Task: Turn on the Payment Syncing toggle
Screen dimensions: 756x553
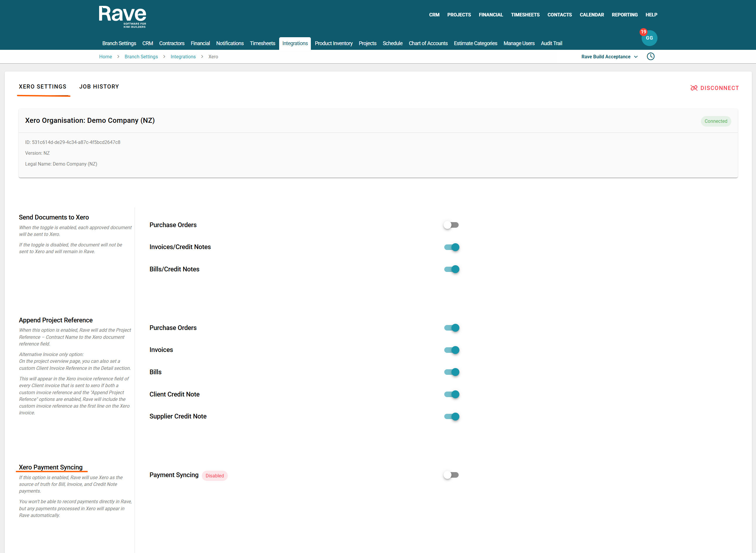Action: 451,475
